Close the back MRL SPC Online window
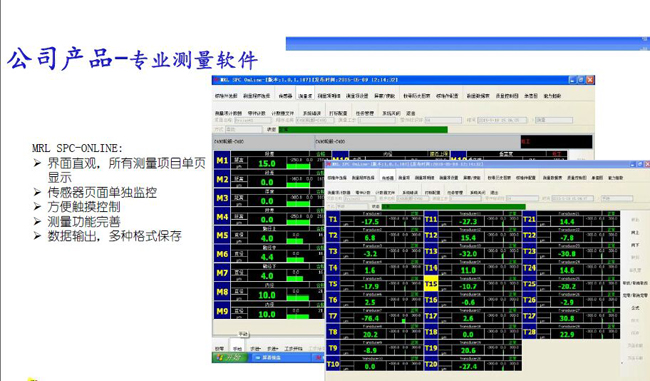Screen dimensions: 650x381 tap(590, 80)
